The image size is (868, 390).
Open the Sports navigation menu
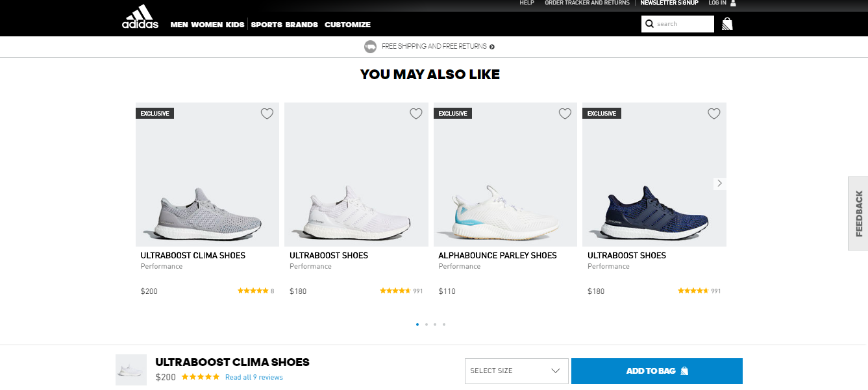click(x=267, y=25)
